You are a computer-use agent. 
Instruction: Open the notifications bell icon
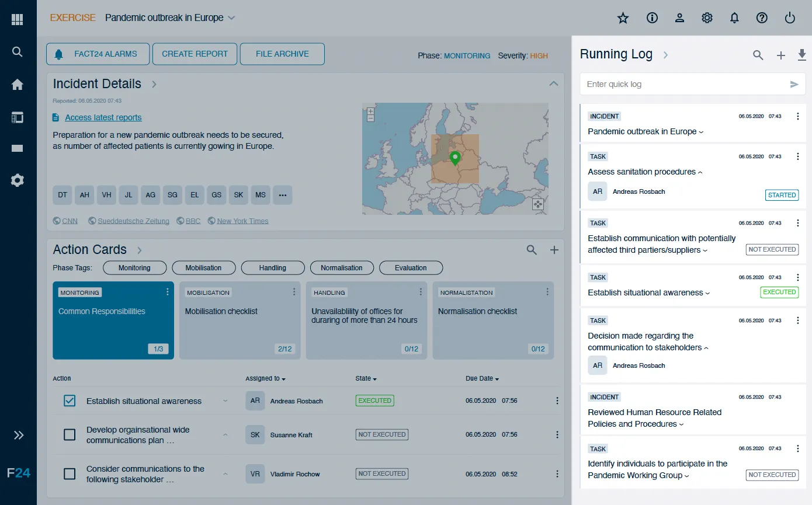click(734, 18)
